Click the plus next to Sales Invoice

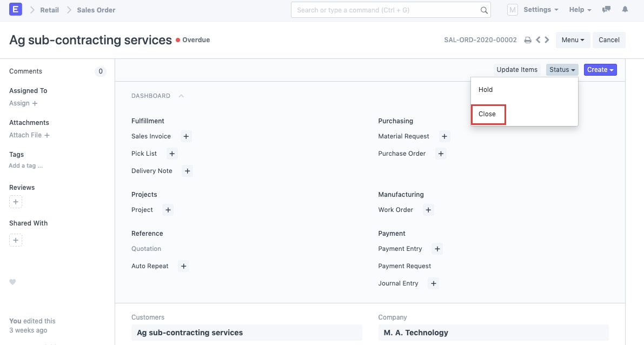tap(186, 136)
